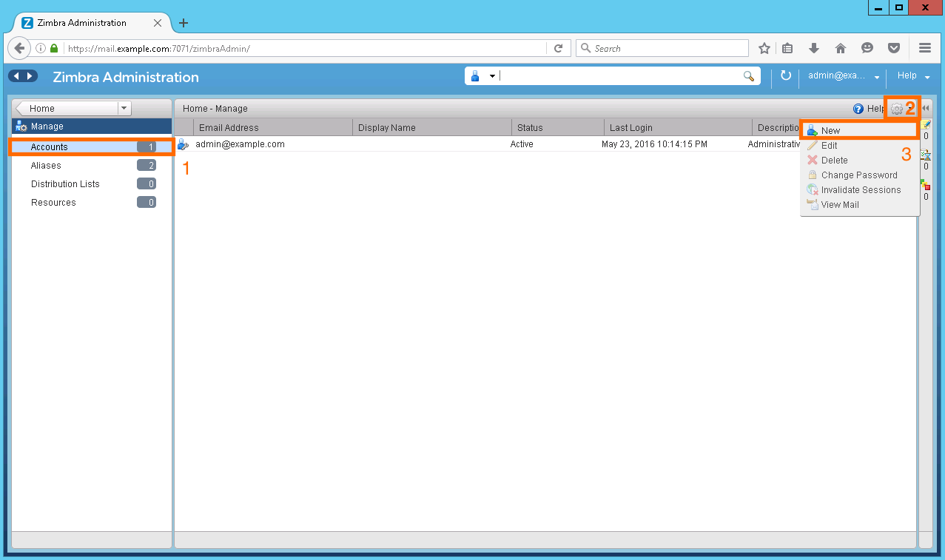This screenshot has width=945, height=560.
Task: Click the smiley face toolbar icon
Action: 867,48
